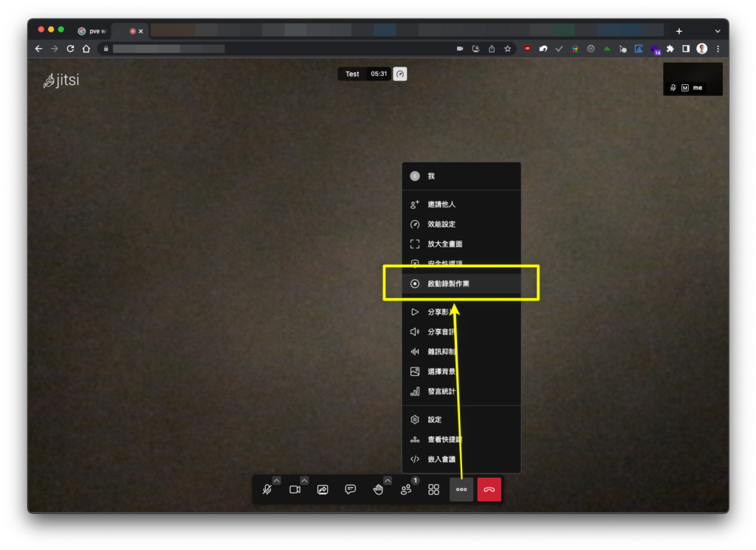Open a new browser tab
Image resolution: width=756 pixels, height=550 pixels.
(679, 31)
